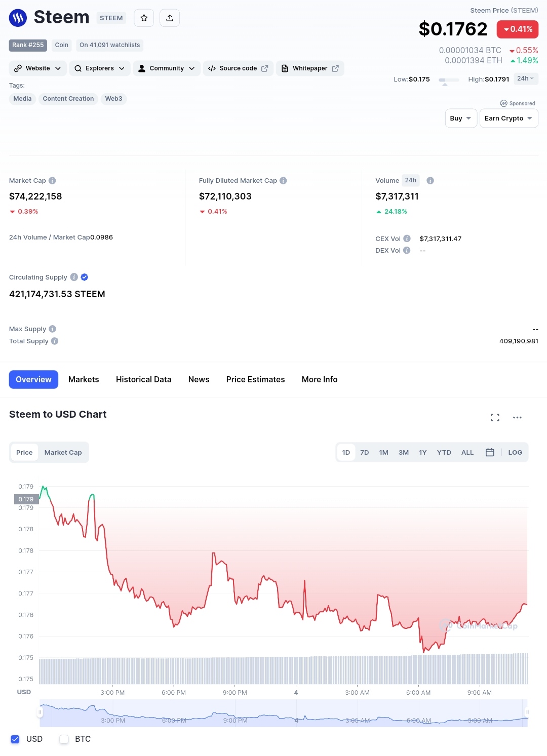Viewport: 547px width, 756px height.
Task: Click the 0.179 price marker on chart axis
Action: pyautogui.click(x=26, y=499)
